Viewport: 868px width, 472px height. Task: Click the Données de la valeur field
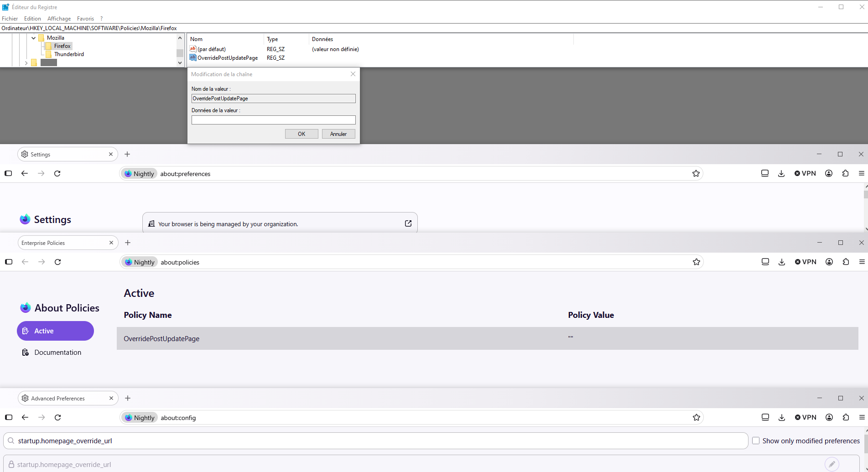click(x=274, y=120)
